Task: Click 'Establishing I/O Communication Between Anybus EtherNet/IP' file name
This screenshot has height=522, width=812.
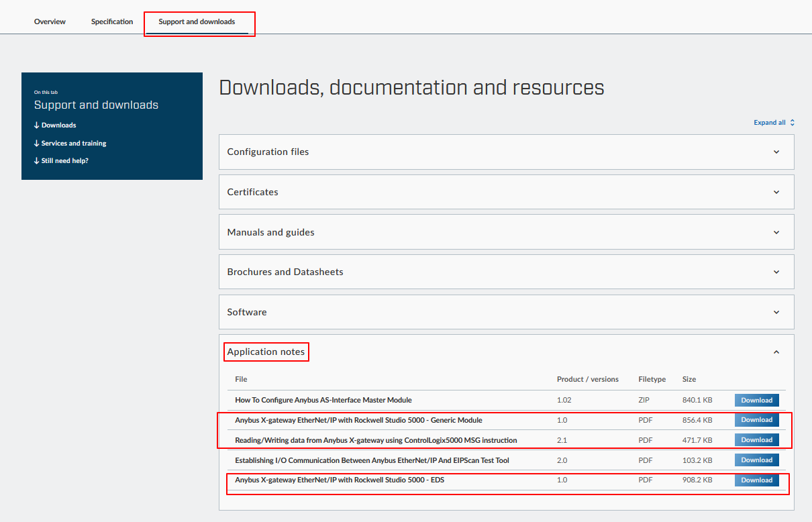Action: (x=372, y=460)
